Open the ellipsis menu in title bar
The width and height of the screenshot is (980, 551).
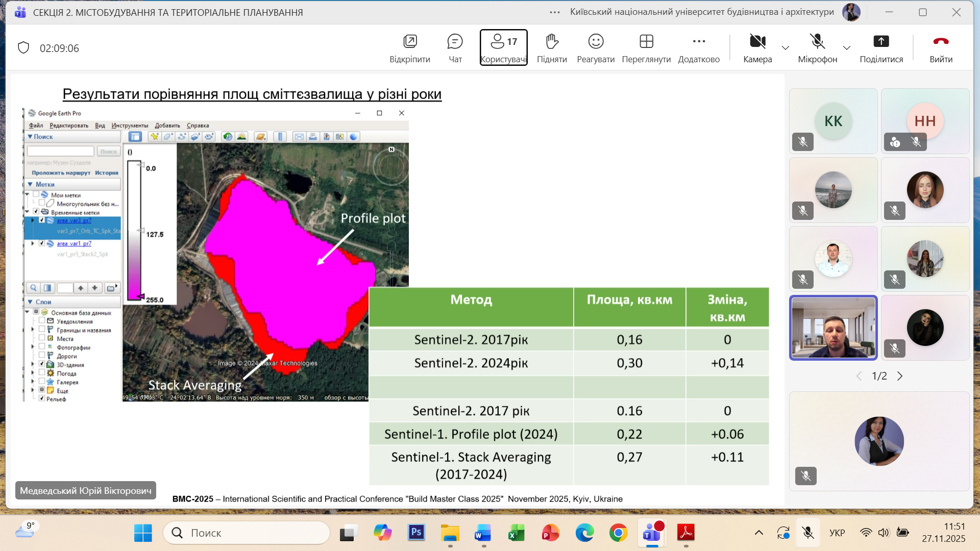point(555,12)
